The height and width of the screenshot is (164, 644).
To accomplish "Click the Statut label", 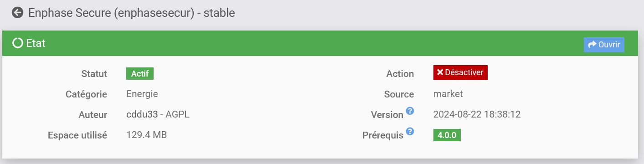I will click(x=94, y=73).
